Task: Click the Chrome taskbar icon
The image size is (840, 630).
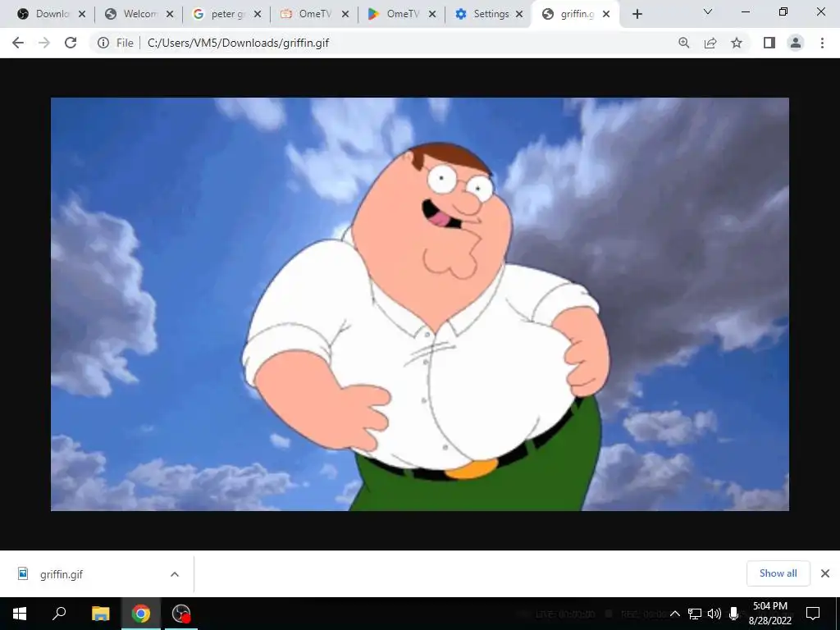Action: point(141,614)
